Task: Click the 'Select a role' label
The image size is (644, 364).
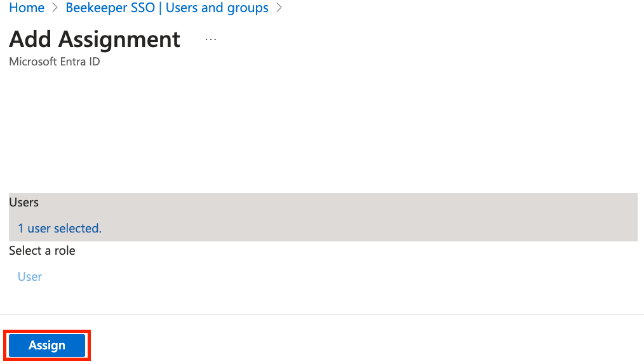Action: pyautogui.click(x=42, y=251)
